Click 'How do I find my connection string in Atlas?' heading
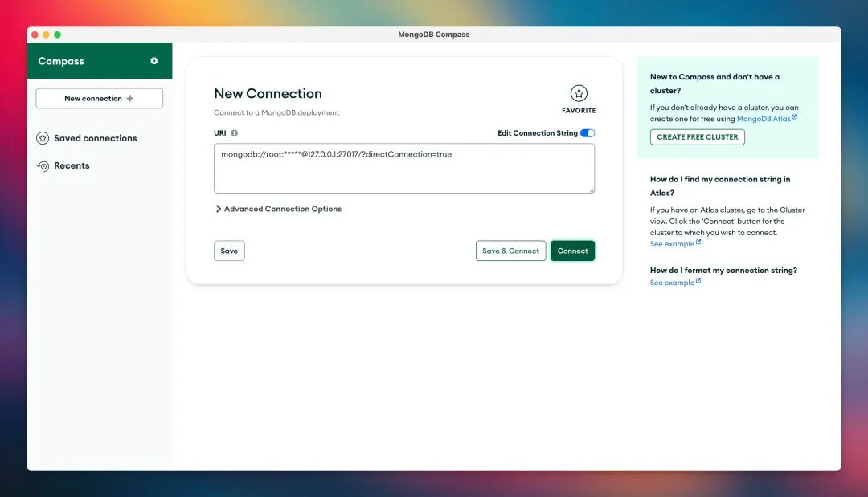 click(720, 185)
